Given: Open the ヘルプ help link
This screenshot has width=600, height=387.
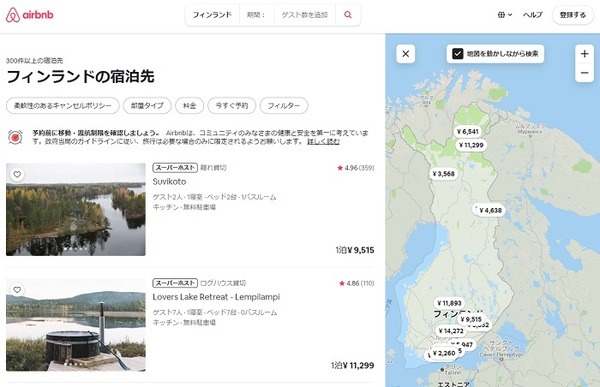Looking at the screenshot, I should [533, 15].
